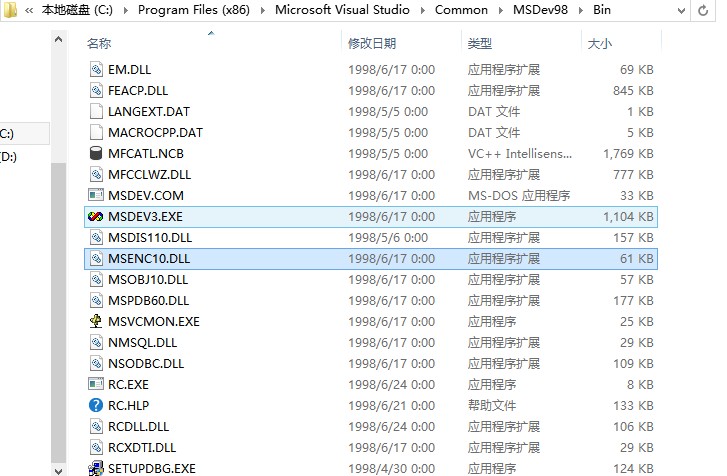Click the 1,769 KB size value
727x476 pixels.
[628, 153]
